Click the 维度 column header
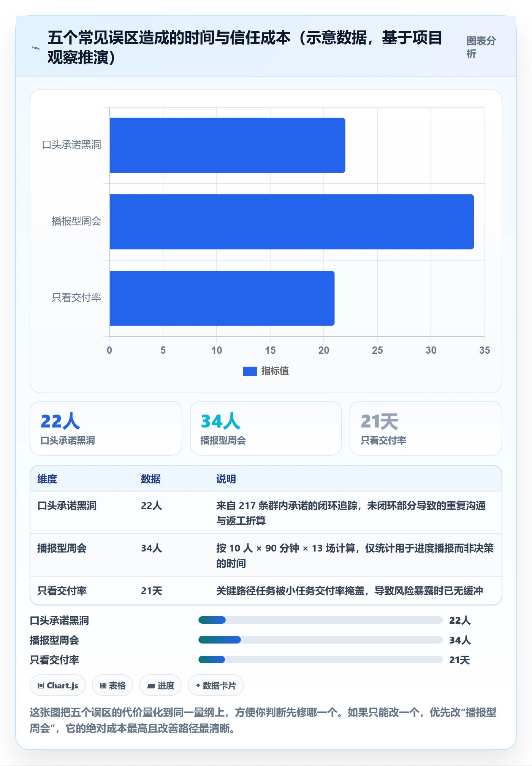 (x=47, y=479)
